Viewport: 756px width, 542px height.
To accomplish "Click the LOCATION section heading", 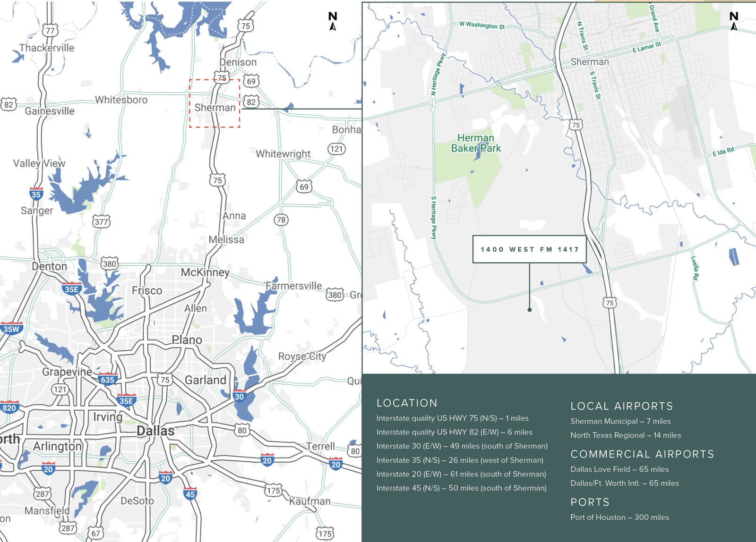I will click(406, 403).
